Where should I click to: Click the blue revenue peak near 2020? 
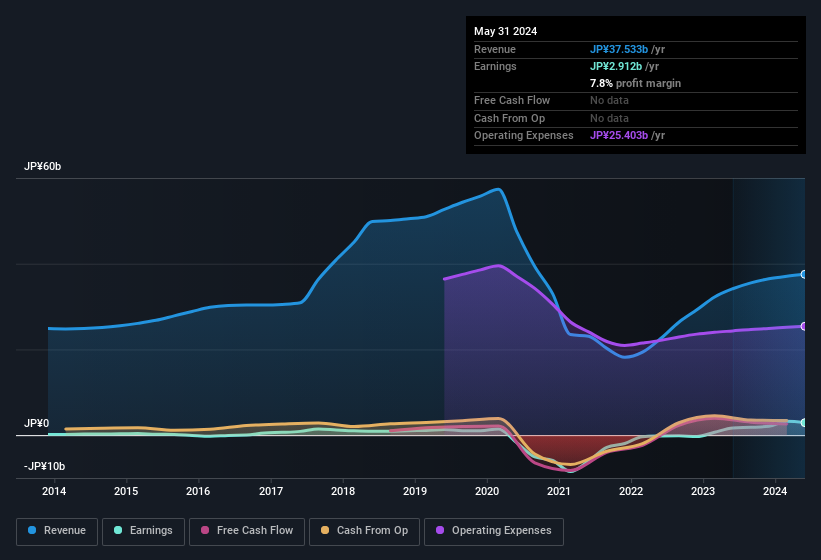[x=497, y=189]
